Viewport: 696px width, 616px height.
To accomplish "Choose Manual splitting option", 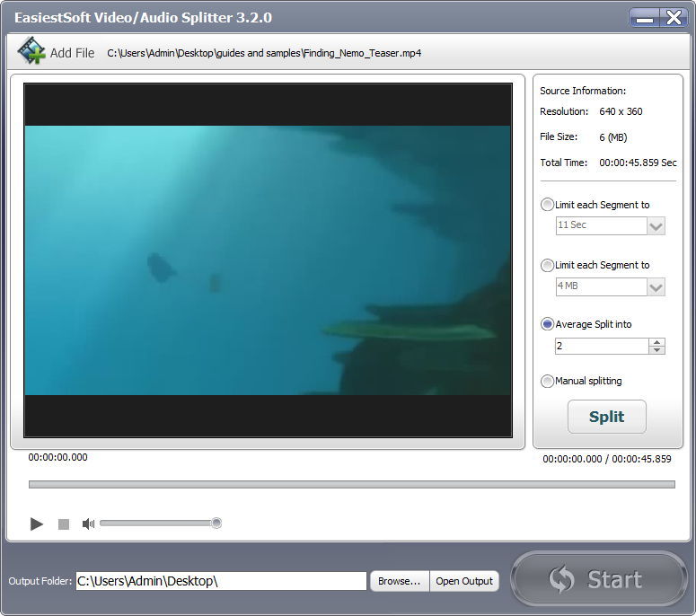I will click(x=547, y=382).
